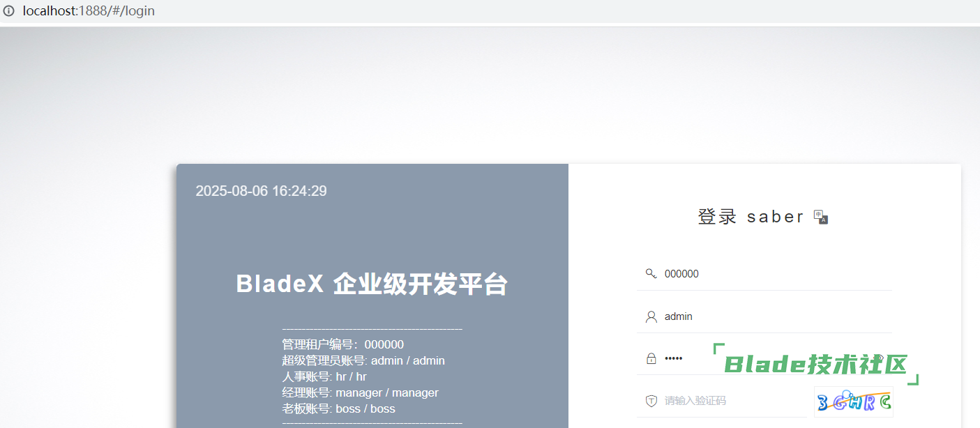Click the timestamp 2025-08-06 16:24:29
The width and height of the screenshot is (980, 428).
262,191
